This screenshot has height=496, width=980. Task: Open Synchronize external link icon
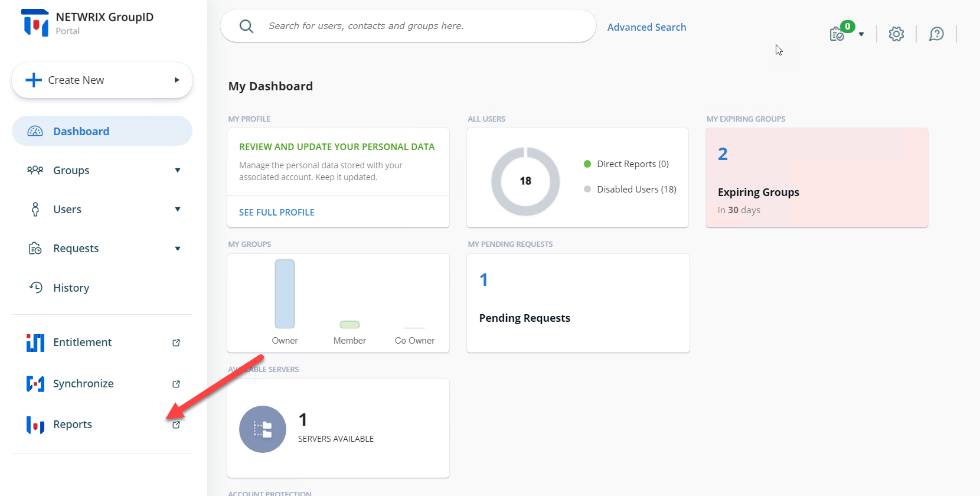point(176,384)
